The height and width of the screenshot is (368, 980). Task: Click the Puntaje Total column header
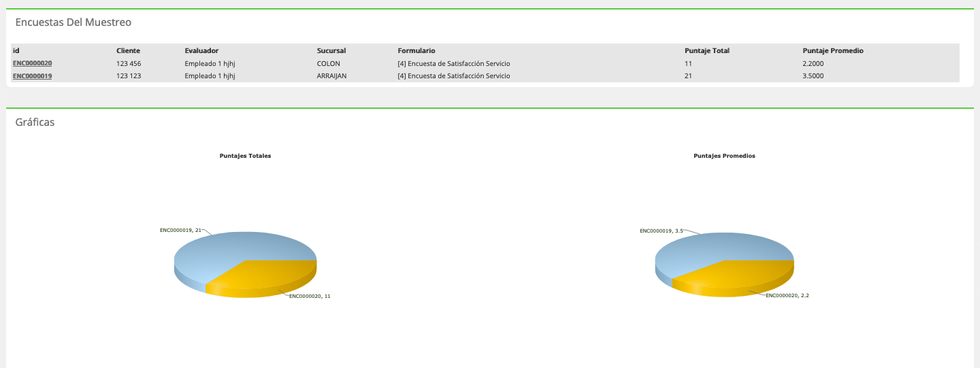coord(707,50)
